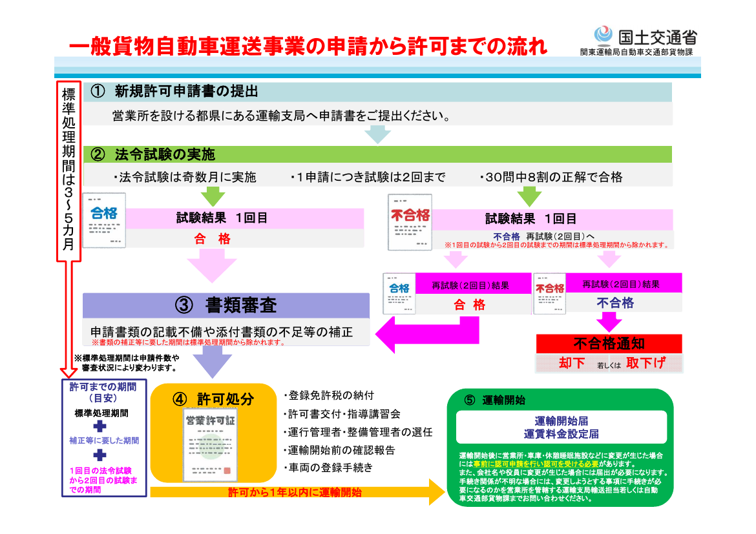Screen dimensions: 756x534
Task: Click the vertical text 標準処理期間は3〜5カ月
Action: point(68,169)
